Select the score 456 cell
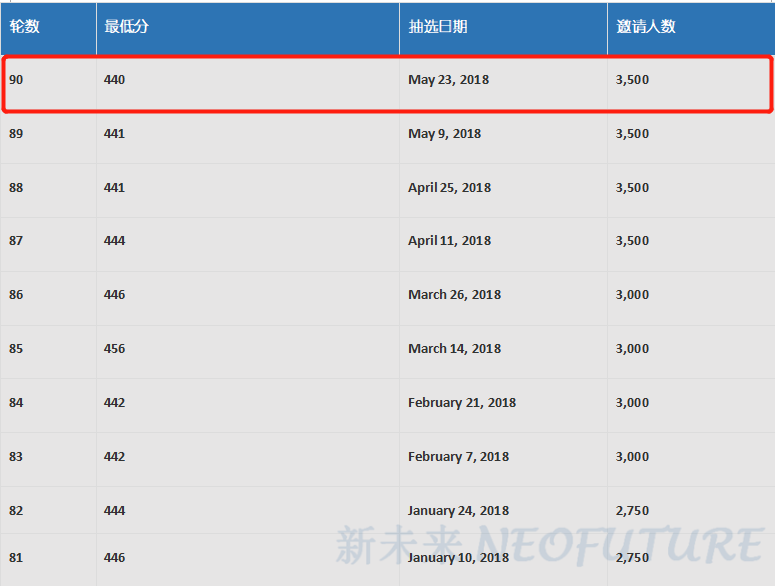 pyautogui.click(x=114, y=349)
